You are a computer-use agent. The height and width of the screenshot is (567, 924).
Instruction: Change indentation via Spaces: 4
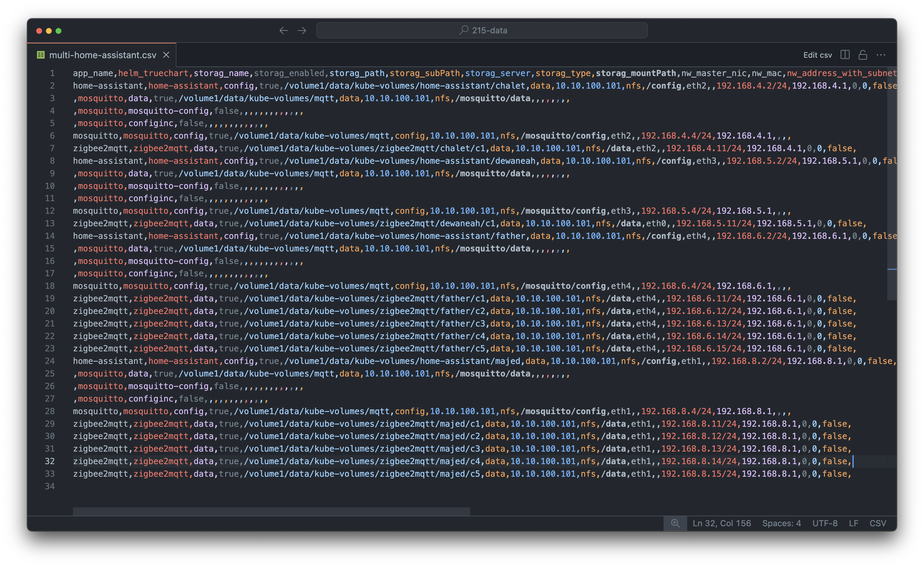[x=781, y=523]
